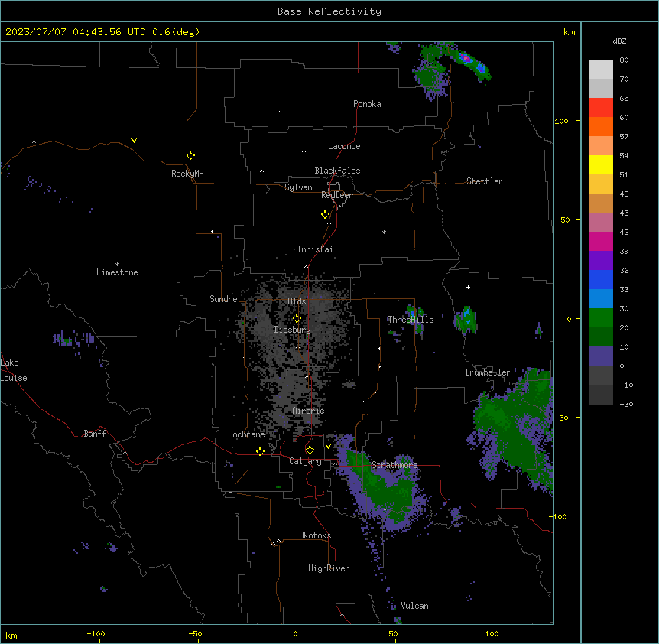Click the yellow station marker south of RedDeer

click(x=326, y=215)
